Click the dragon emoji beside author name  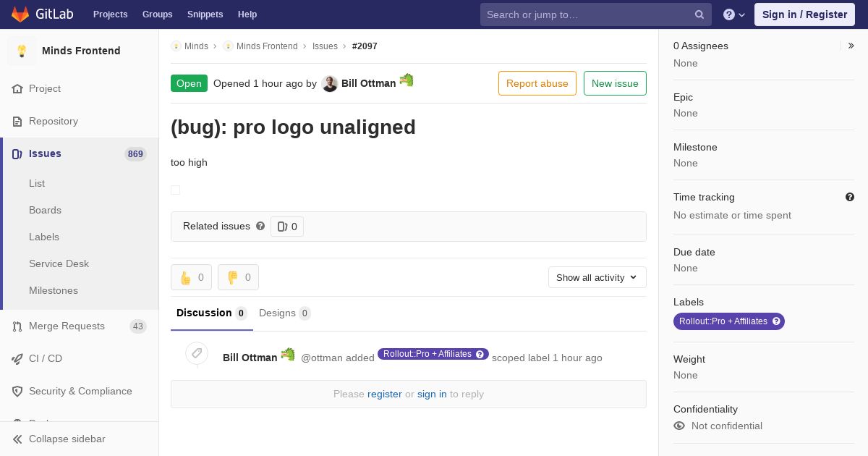coord(407,80)
